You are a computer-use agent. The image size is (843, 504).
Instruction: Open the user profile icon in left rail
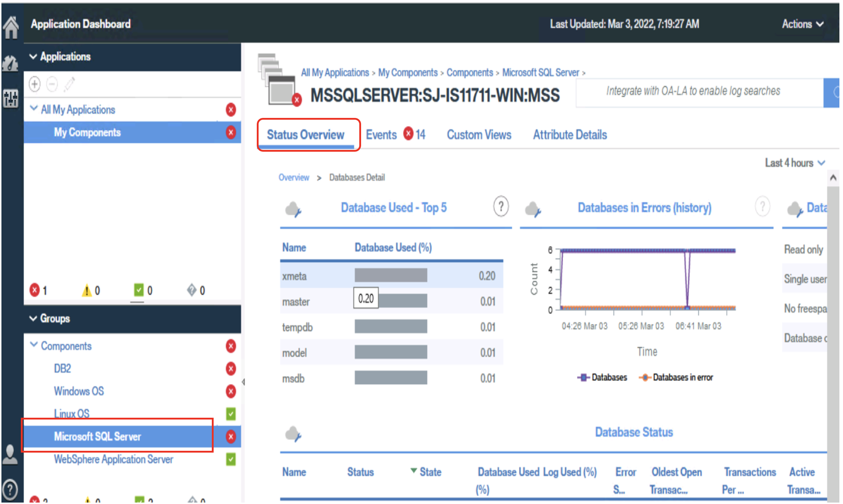(x=10, y=454)
